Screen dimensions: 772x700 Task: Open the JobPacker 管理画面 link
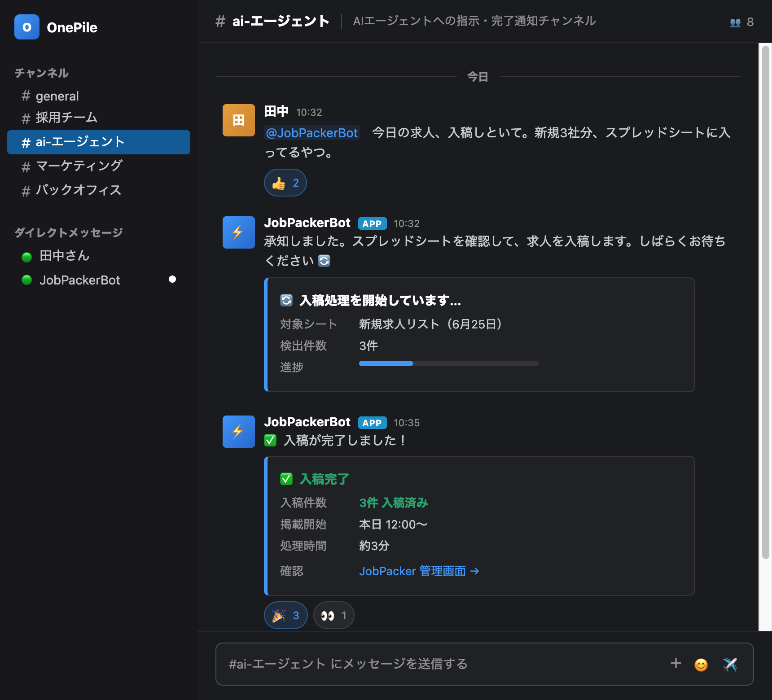[x=419, y=571]
